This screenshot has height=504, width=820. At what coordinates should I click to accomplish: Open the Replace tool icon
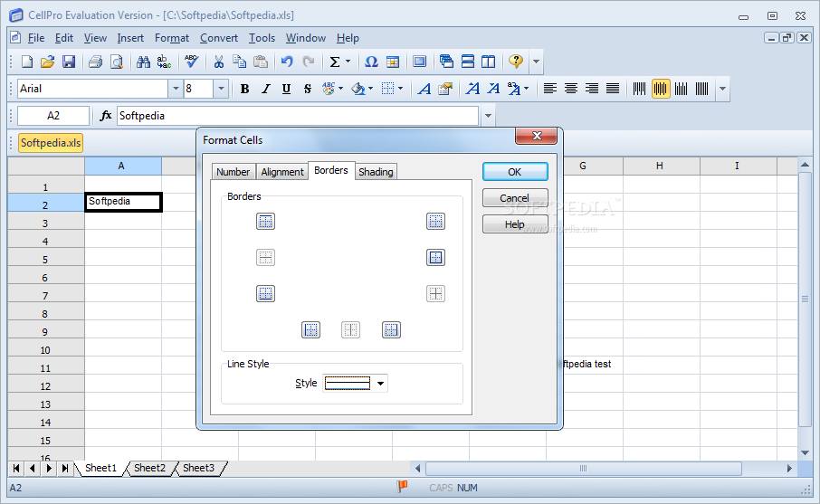click(x=164, y=62)
